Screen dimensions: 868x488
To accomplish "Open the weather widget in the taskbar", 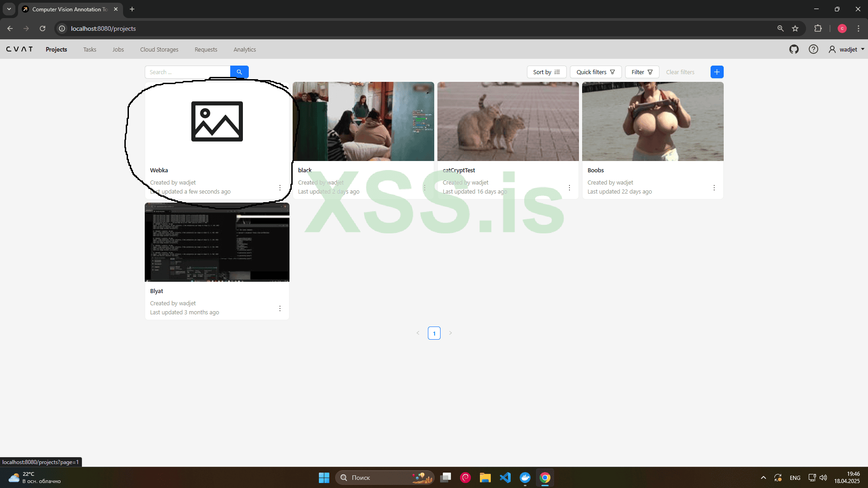I will coord(34,478).
